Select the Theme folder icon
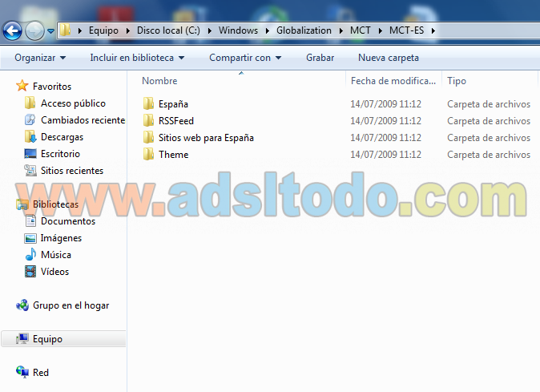The image size is (540, 392). click(148, 154)
